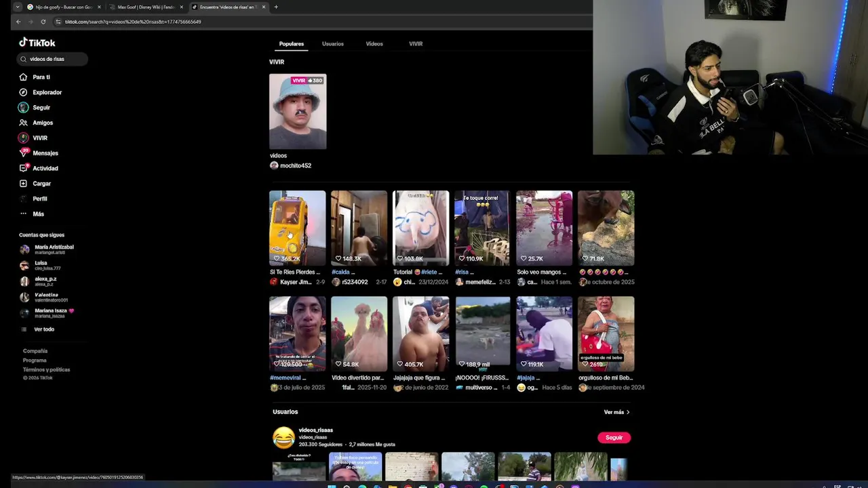Open the '¡NOOOO! ¡FIRUSSS' video thumbnail
The height and width of the screenshot is (488, 868).
tap(483, 333)
